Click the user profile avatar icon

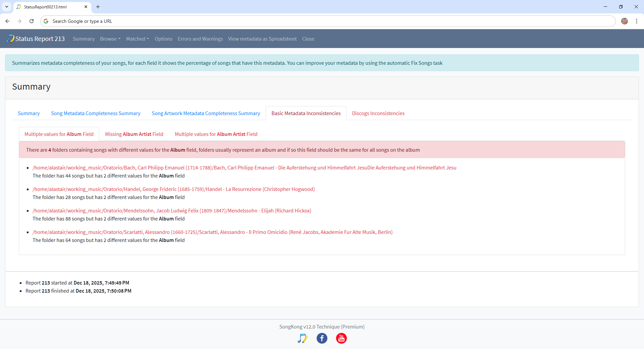pyautogui.click(x=624, y=21)
